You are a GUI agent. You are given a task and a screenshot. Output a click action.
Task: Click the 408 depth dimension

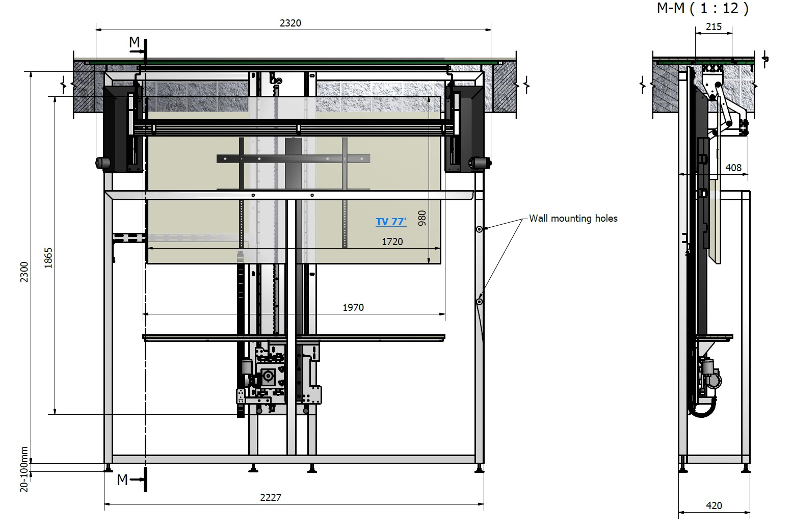coord(733,168)
